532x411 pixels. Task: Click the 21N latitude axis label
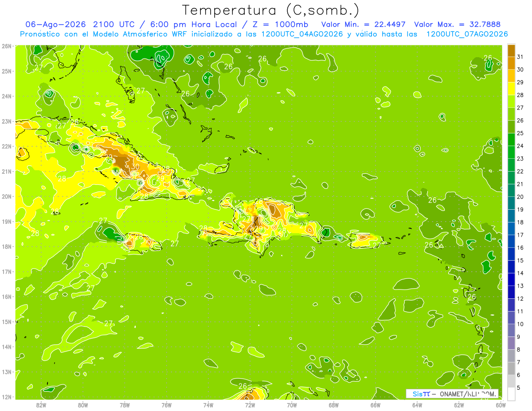click(x=6, y=172)
